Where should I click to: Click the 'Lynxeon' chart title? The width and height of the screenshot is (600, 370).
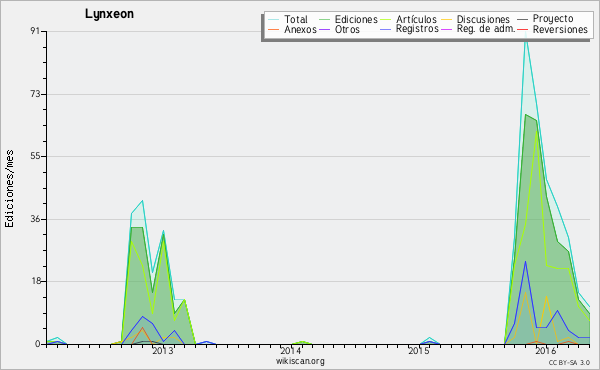coord(109,14)
